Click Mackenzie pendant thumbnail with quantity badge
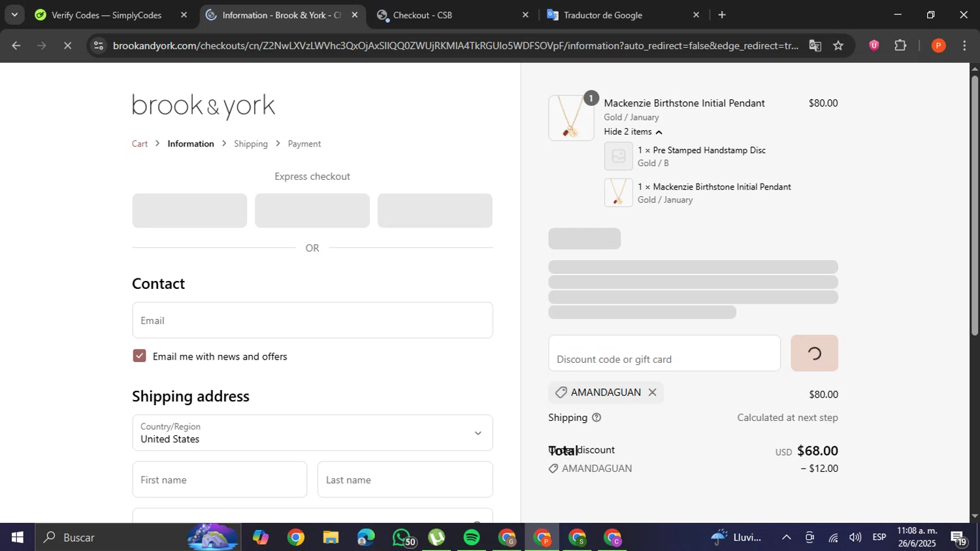The image size is (980, 551). 571,118
